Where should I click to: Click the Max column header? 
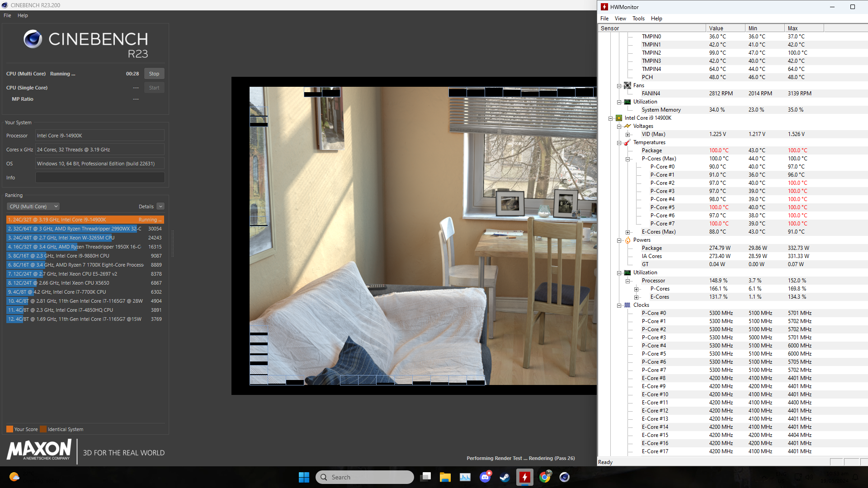pos(804,28)
